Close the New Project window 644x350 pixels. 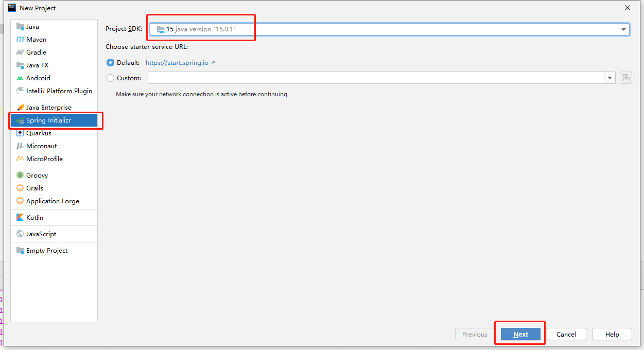coord(628,8)
